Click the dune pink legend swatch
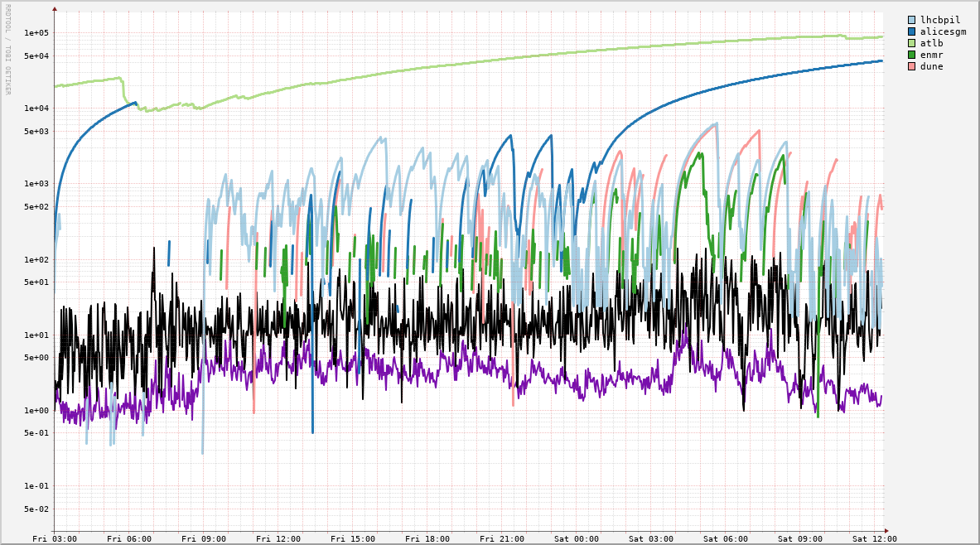 click(x=912, y=66)
